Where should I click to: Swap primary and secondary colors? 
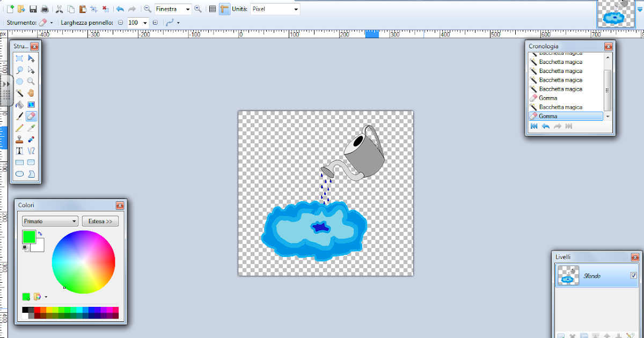tap(40, 234)
